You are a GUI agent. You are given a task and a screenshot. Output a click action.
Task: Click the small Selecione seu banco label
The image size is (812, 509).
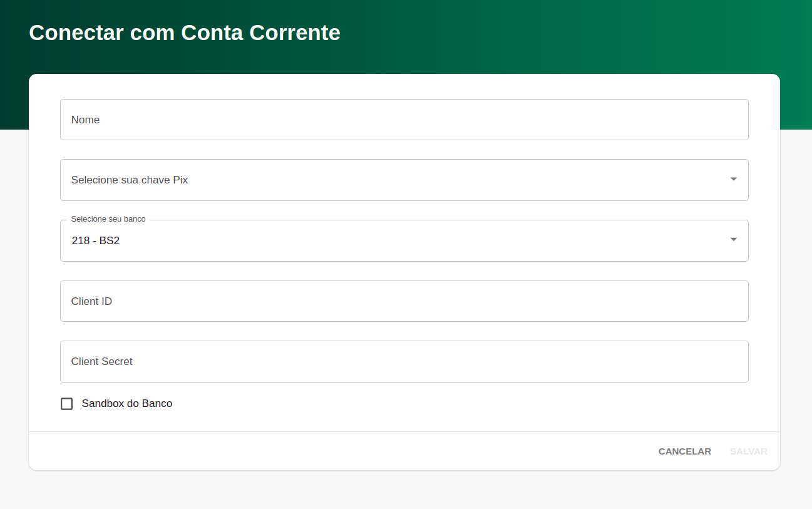pyautogui.click(x=108, y=219)
